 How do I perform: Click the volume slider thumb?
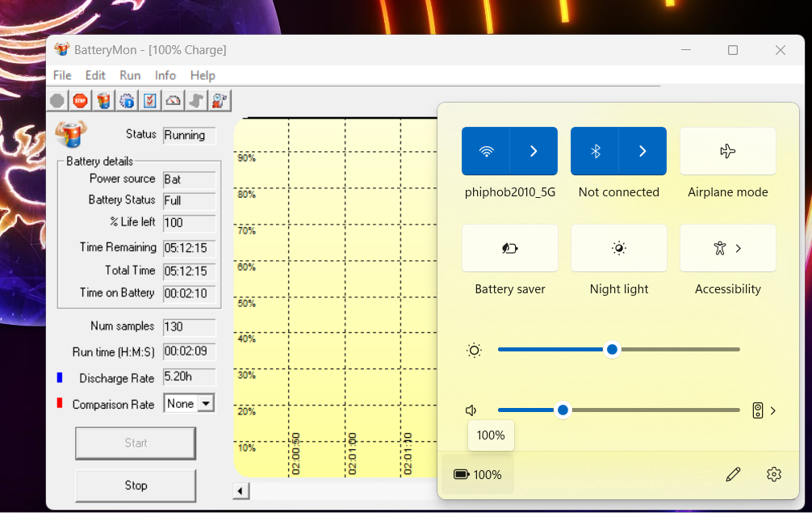[x=563, y=410]
